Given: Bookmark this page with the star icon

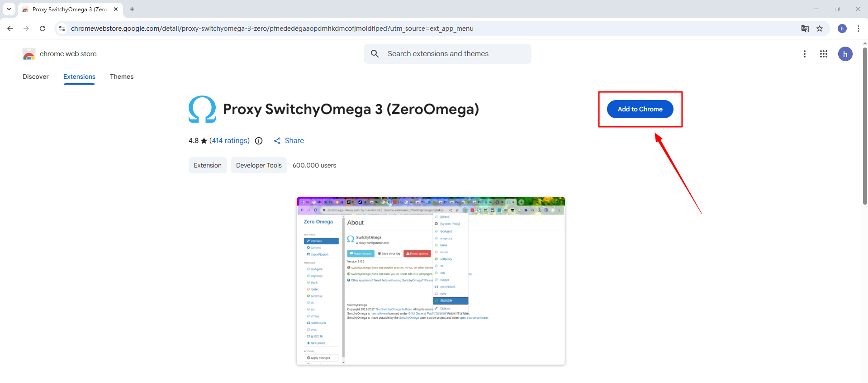Looking at the screenshot, I should [820, 29].
